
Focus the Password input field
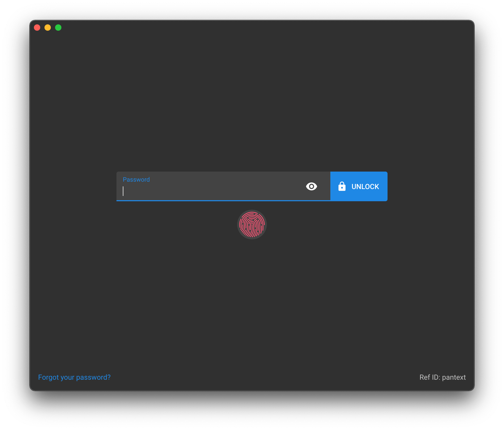coord(223,186)
